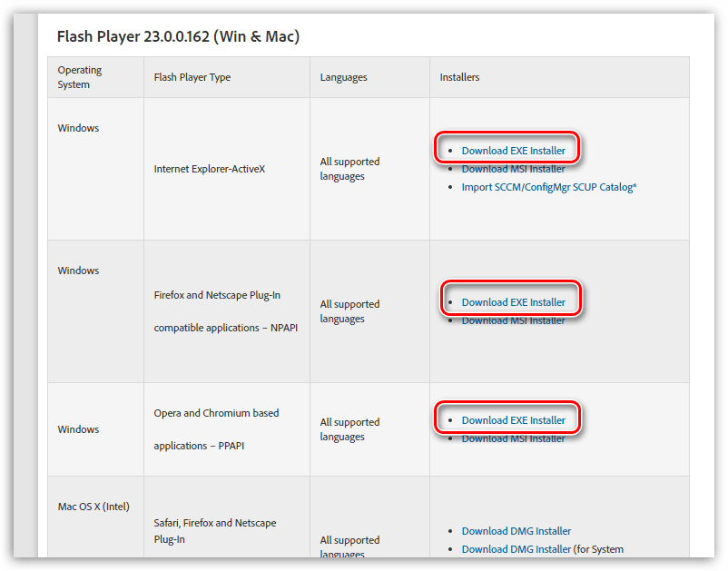
Task: Download MSI Installer for Internet Explorer-ActiveX
Action: pos(513,169)
